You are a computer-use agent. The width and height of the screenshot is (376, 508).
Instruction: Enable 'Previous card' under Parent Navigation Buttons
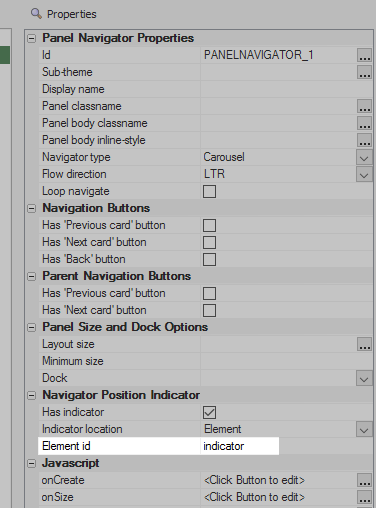coord(209,293)
